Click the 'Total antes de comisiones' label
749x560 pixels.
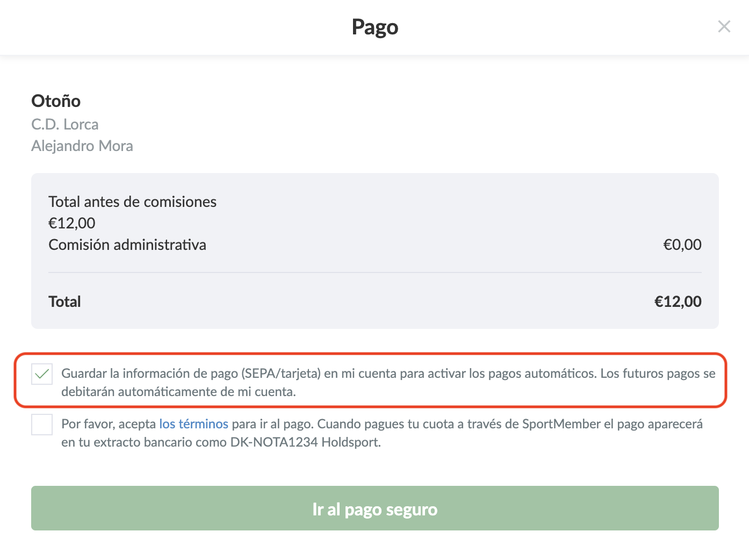[132, 202]
